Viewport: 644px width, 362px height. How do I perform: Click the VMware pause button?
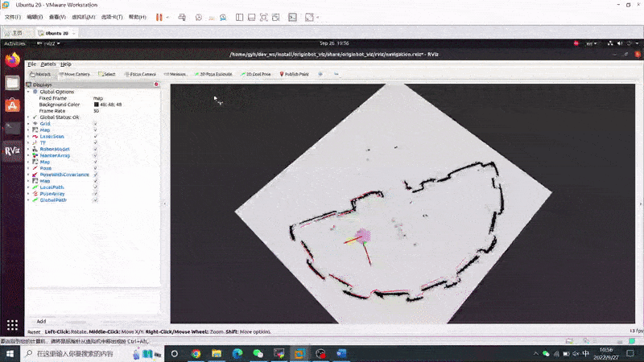(x=159, y=17)
